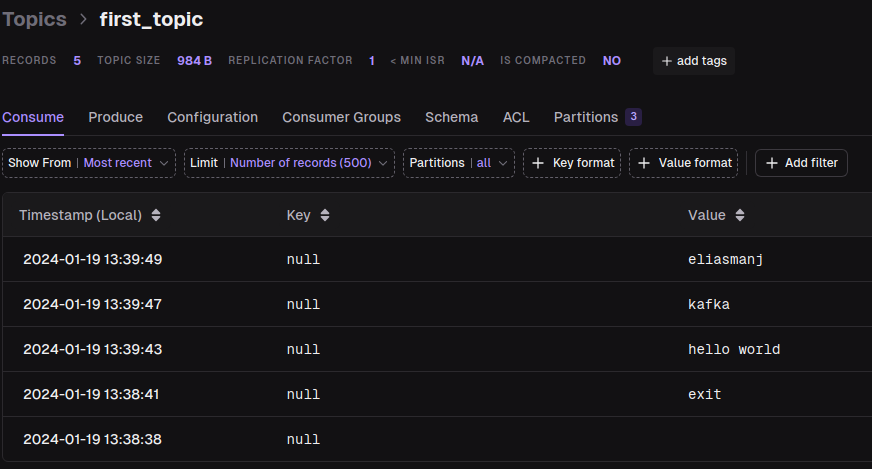Image resolution: width=872 pixels, height=469 pixels.
Task: Select the record with value kafka
Action: (x=708, y=304)
